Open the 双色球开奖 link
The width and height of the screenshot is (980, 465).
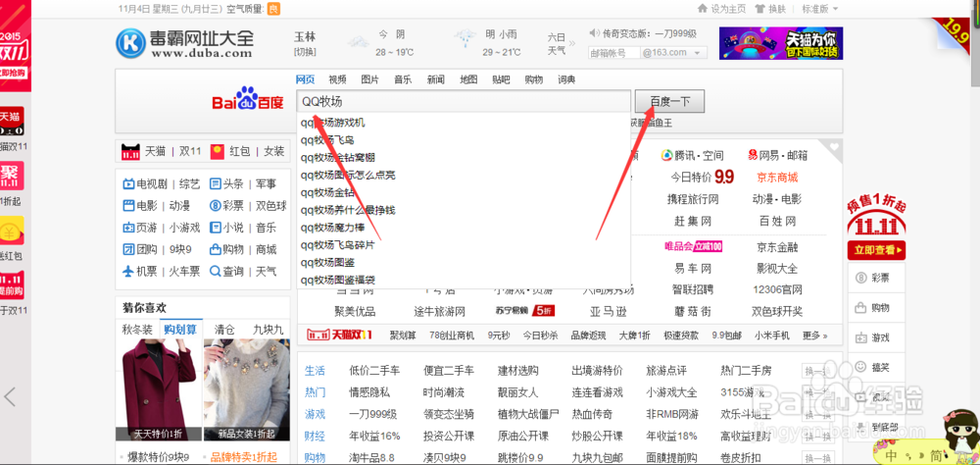click(777, 311)
